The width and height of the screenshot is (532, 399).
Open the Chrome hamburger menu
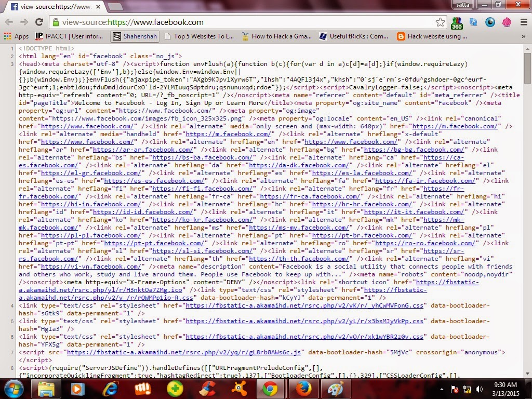[x=524, y=22]
